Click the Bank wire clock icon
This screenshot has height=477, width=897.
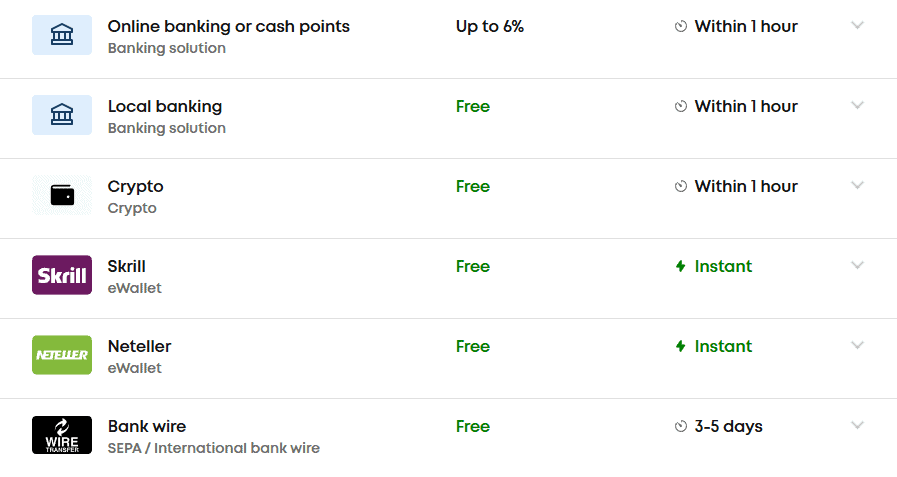point(681,427)
